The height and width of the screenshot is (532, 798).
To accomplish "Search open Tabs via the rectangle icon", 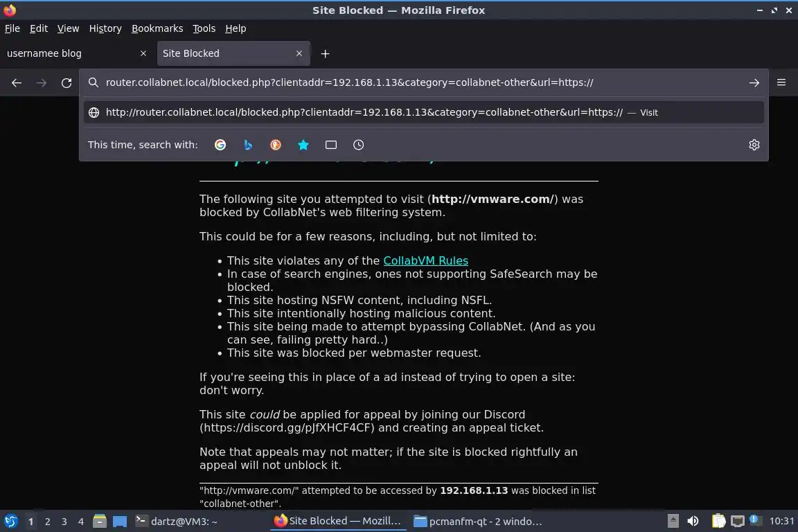I will click(x=331, y=145).
